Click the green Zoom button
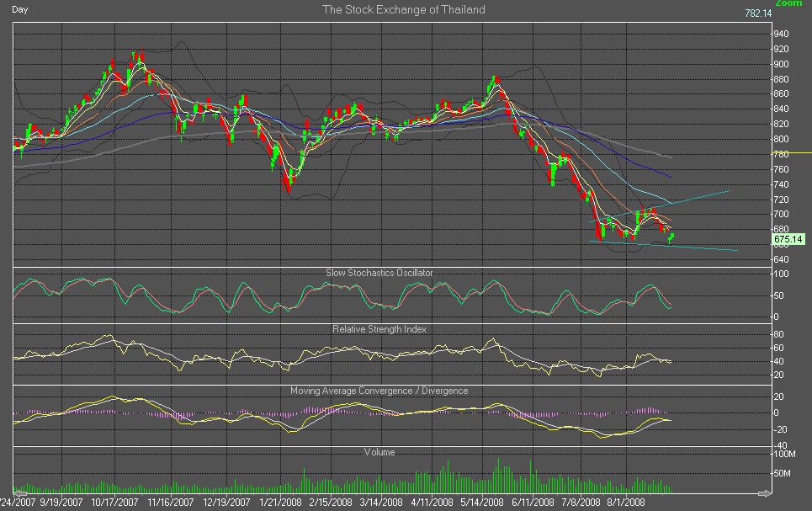Viewport: 812px width, 511px height. (788, 3)
